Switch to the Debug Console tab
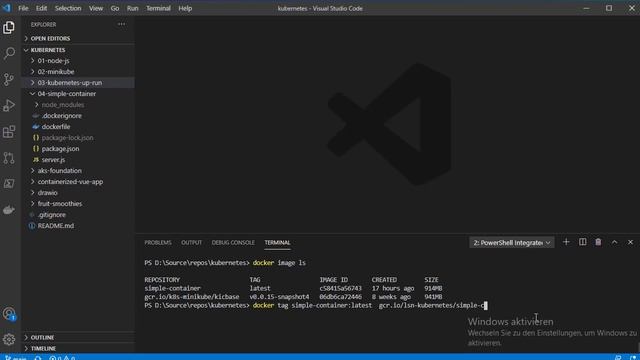The width and height of the screenshot is (640, 360). click(233, 242)
